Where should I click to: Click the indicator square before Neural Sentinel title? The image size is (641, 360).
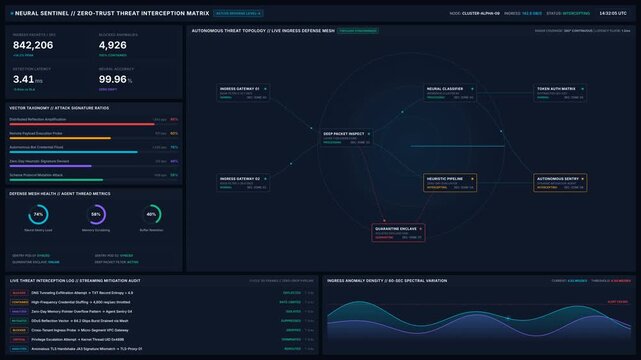click(x=12, y=13)
